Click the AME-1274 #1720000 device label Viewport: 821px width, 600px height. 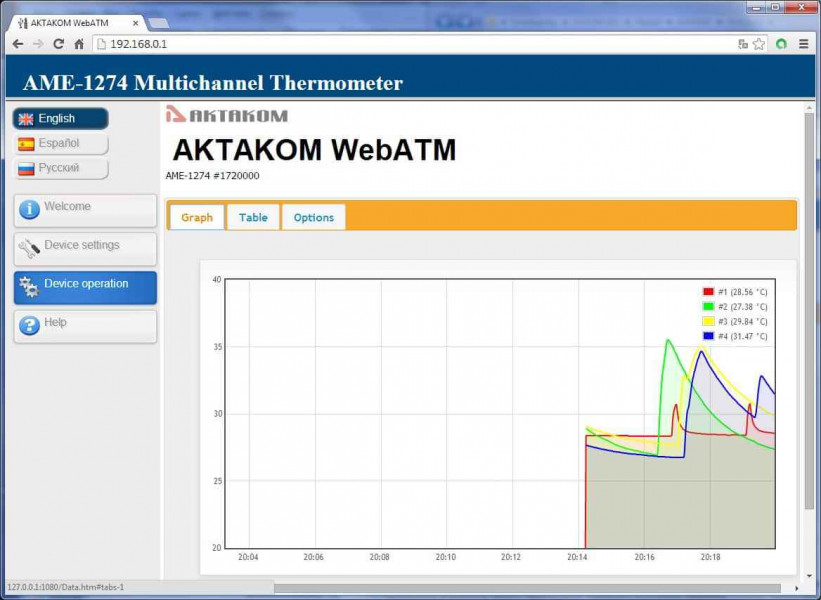(x=212, y=176)
